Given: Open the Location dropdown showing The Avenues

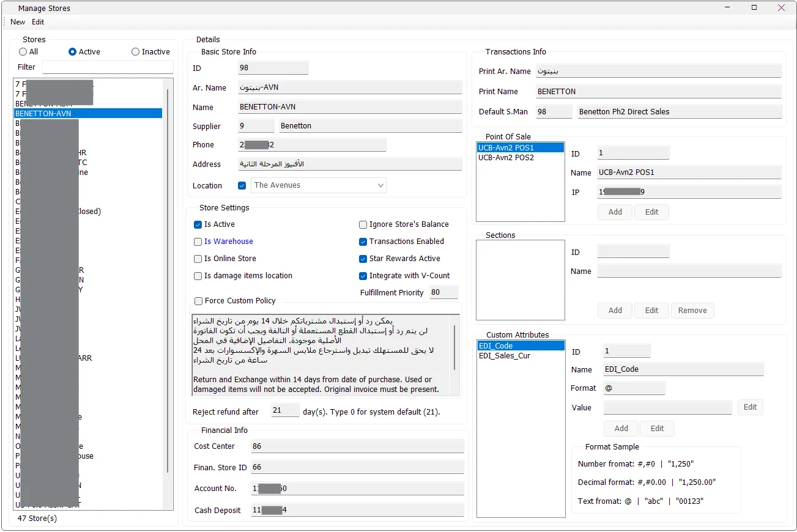Looking at the screenshot, I should click(319, 185).
